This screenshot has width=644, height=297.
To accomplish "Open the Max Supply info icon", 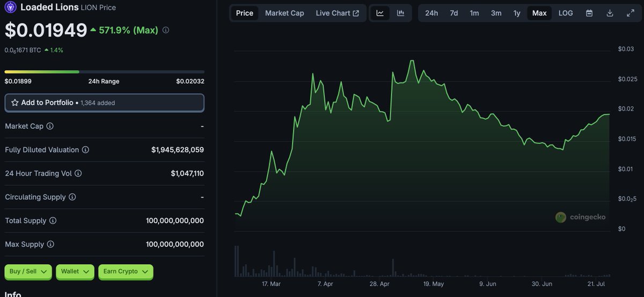I will pyautogui.click(x=50, y=244).
